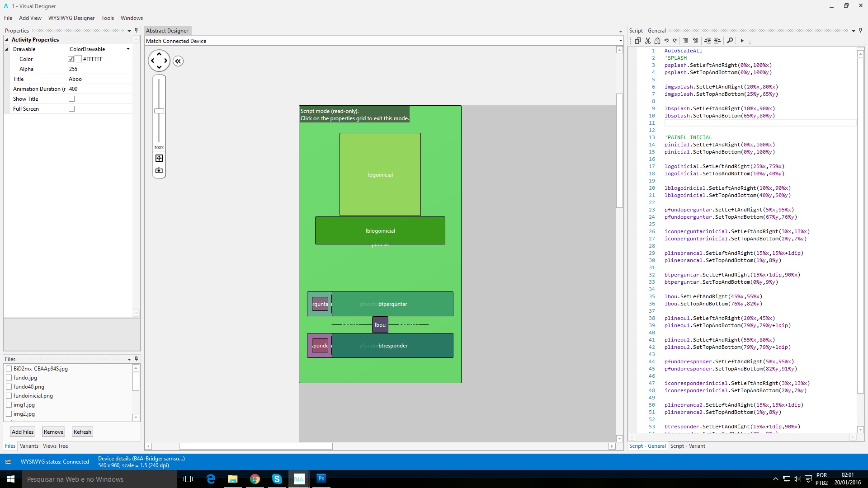The height and width of the screenshot is (488, 868).
Task: Toggle the Show Title checkbox
Action: (x=71, y=99)
